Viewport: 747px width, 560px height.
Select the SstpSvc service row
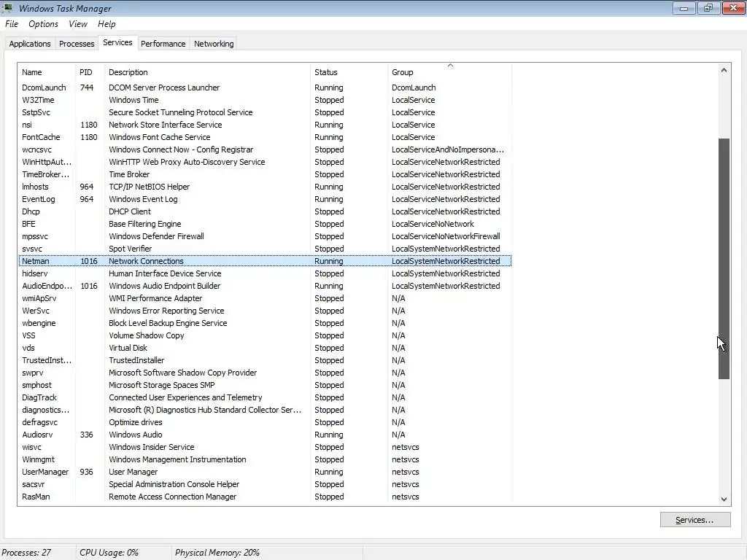click(265, 112)
